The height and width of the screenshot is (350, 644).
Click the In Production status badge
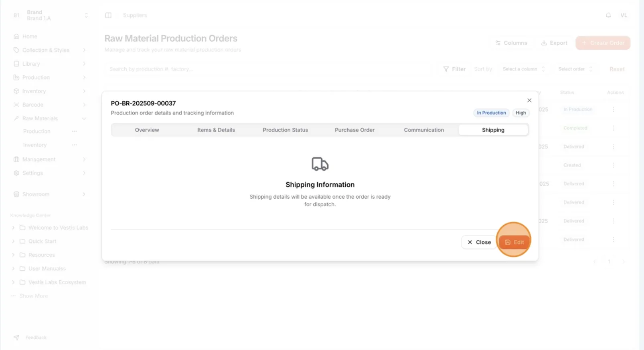click(x=491, y=113)
